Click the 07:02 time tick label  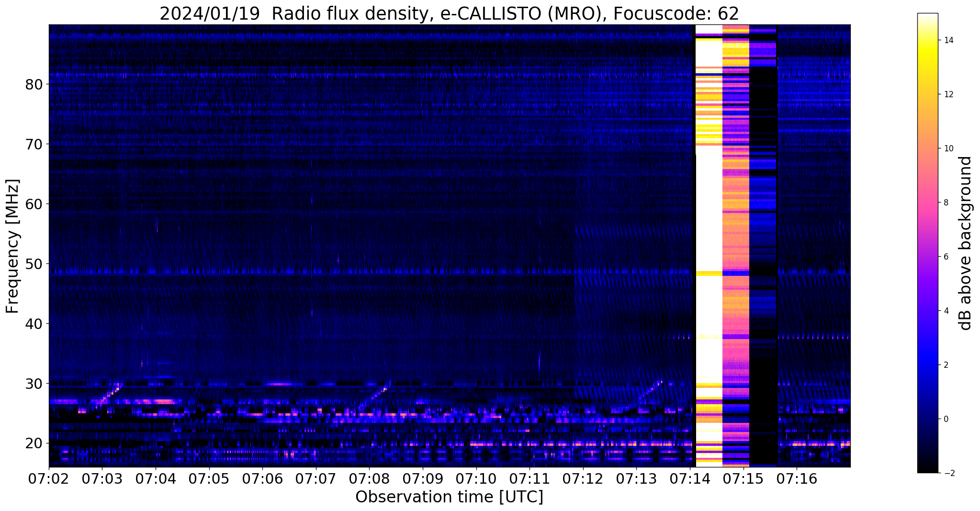(x=49, y=478)
